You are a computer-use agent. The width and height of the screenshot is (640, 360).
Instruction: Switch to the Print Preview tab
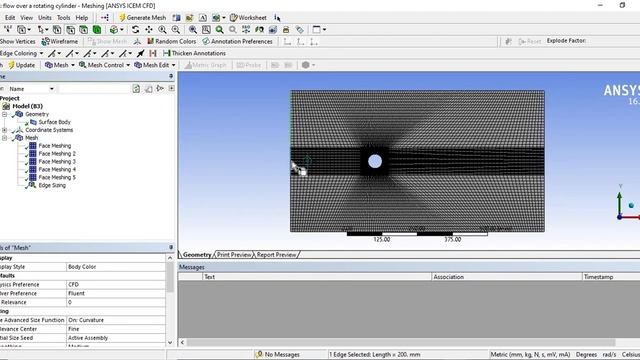[233, 255]
